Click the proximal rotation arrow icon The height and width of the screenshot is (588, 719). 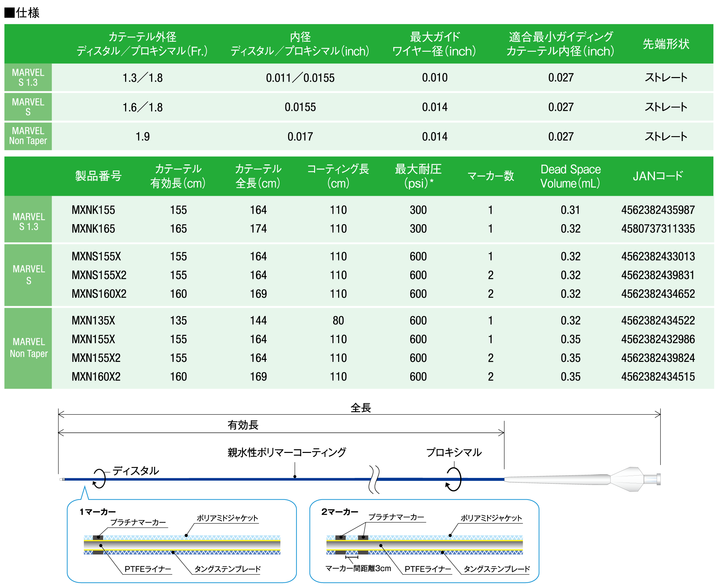point(454,479)
